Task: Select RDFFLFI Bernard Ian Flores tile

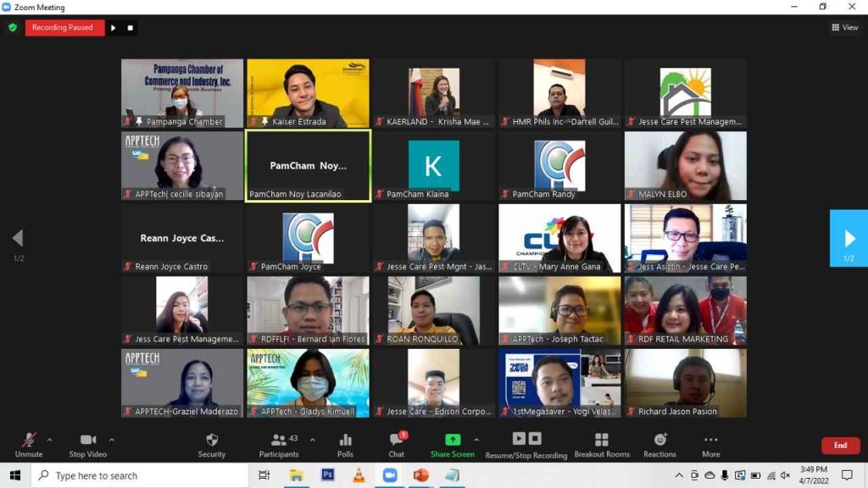Action: pos(308,311)
